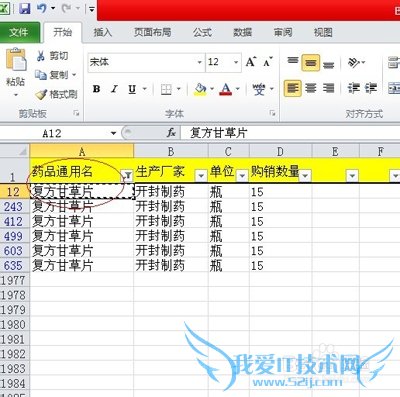The image size is (400, 397).
Task: Click the Undo arrow icon
Action: tap(42, 8)
